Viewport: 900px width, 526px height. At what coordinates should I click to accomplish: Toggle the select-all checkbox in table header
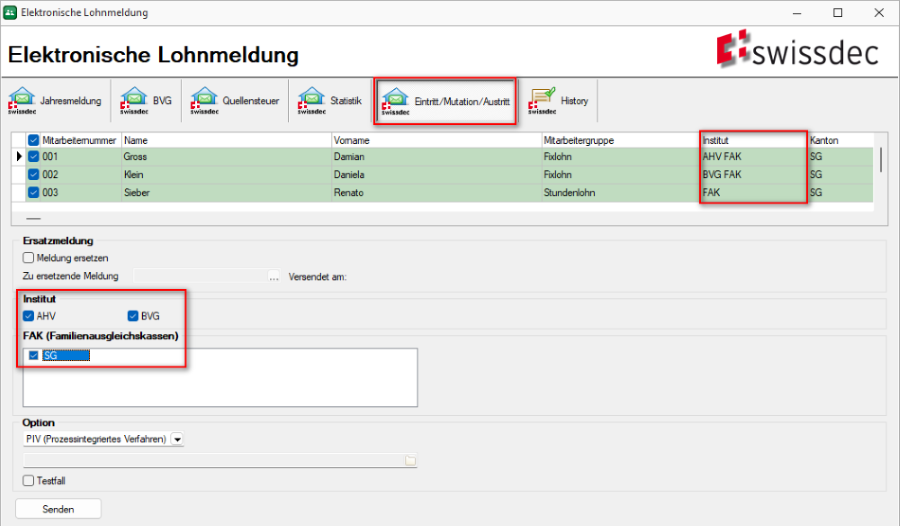click(x=34, y=141)
